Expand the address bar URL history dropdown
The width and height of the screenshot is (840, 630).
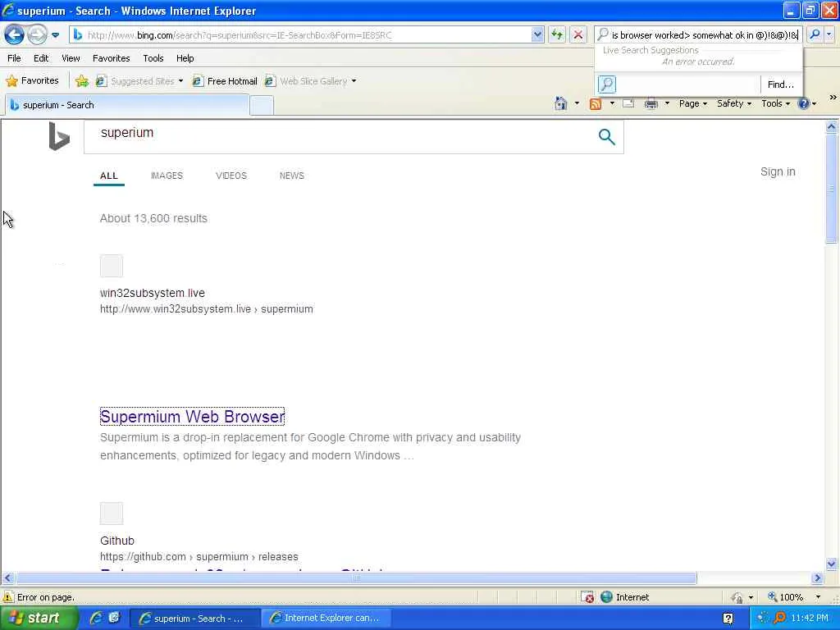[537, 34]
